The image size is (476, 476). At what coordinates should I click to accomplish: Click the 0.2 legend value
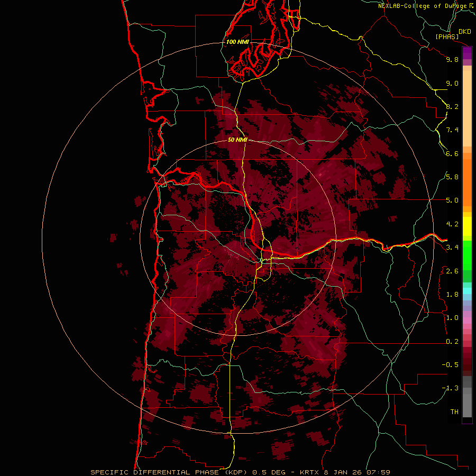[x=452, y=342]
